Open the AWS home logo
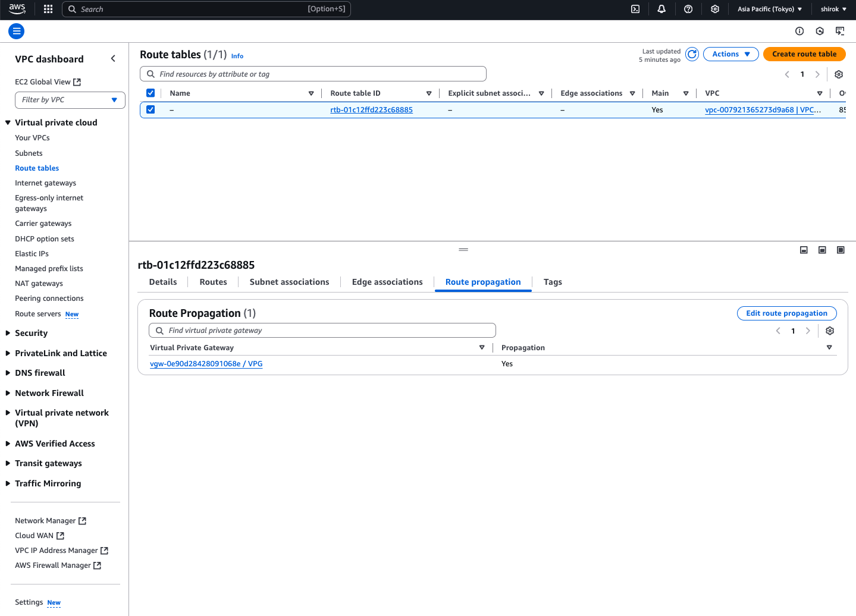856x616 pixels. click(x=17, y=9)
